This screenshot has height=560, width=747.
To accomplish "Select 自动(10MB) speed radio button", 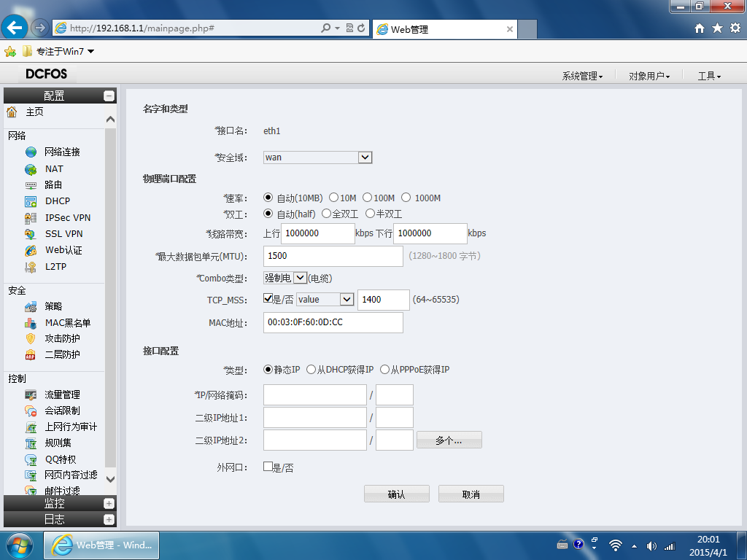I will [268, 198].
